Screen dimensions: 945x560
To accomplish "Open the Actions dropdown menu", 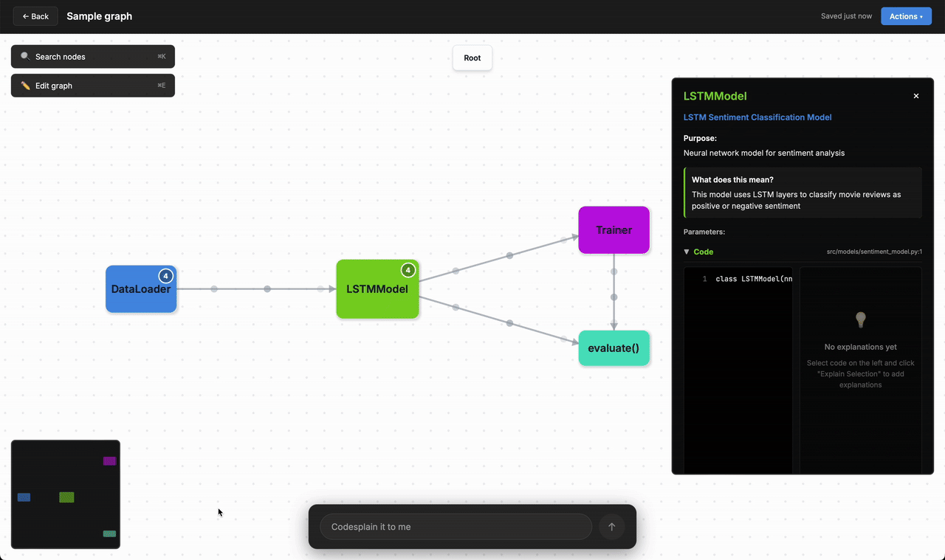I will pos(906,15).
